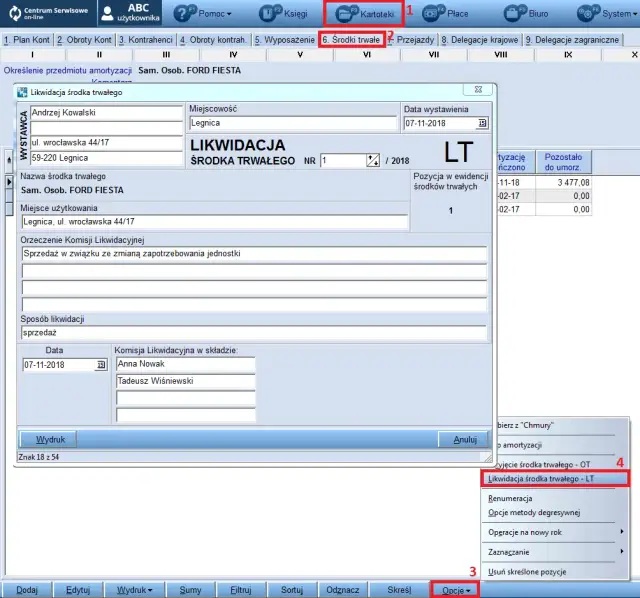
Task: Open the Kartoteki module
Action: pos(348,14)
